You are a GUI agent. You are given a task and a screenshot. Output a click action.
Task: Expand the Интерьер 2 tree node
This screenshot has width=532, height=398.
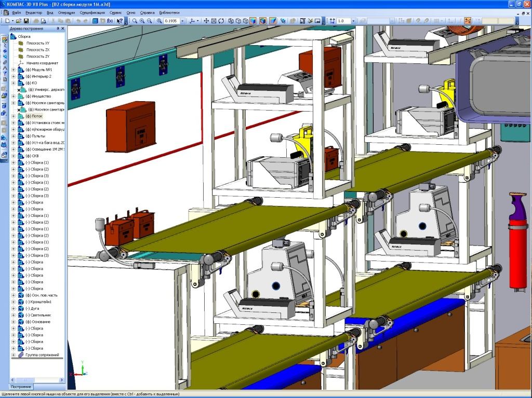click(x=14, y=76)
